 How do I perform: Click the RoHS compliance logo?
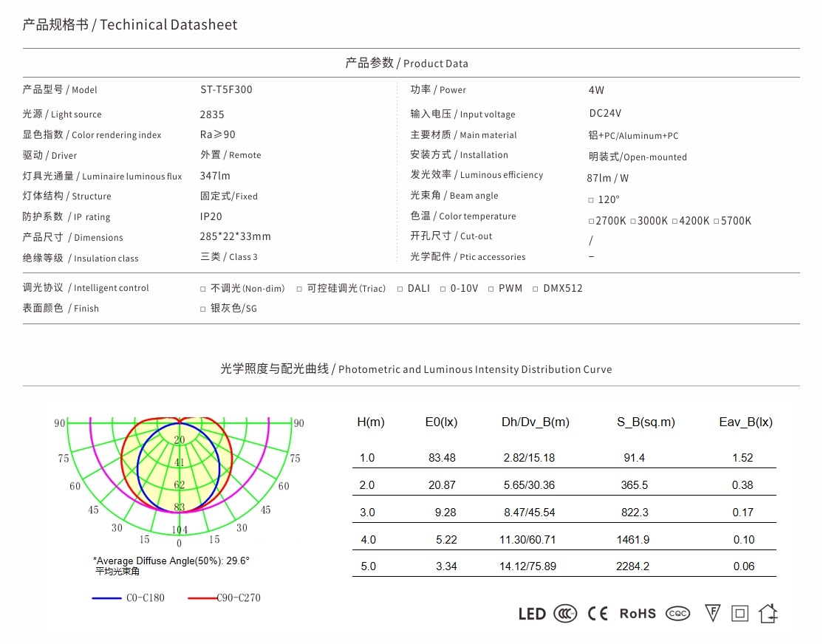[x=637, y=613]
